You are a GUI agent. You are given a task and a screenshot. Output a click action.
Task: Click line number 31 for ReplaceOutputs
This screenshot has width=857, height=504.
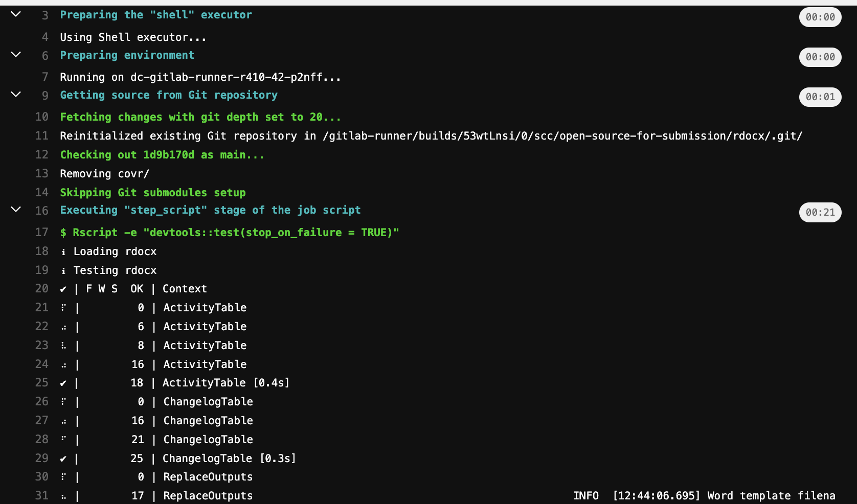pos(42,496)
